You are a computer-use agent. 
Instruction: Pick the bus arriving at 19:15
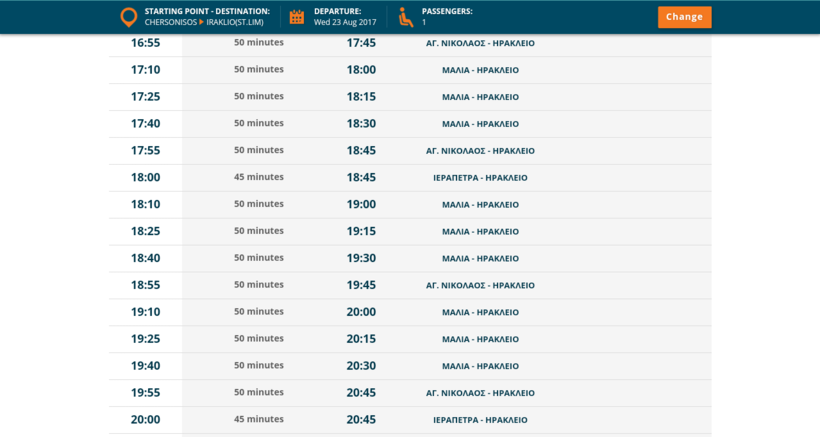(x=361, y=231)
